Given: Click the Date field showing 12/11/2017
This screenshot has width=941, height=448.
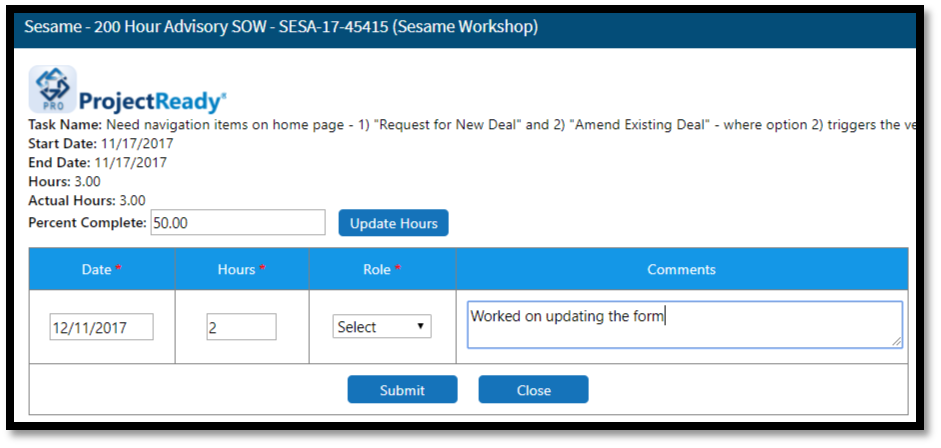Looking at the screenshot, I should coord(101,327).
